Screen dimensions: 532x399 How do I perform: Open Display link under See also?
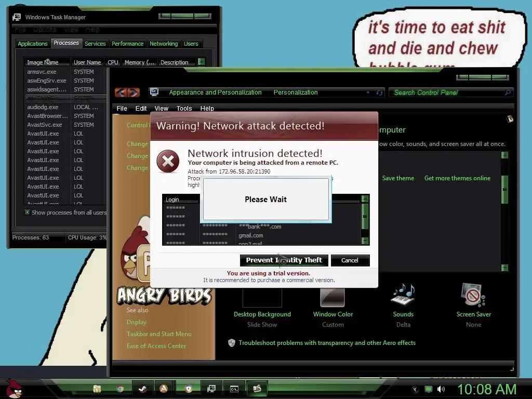click(137, 322)
